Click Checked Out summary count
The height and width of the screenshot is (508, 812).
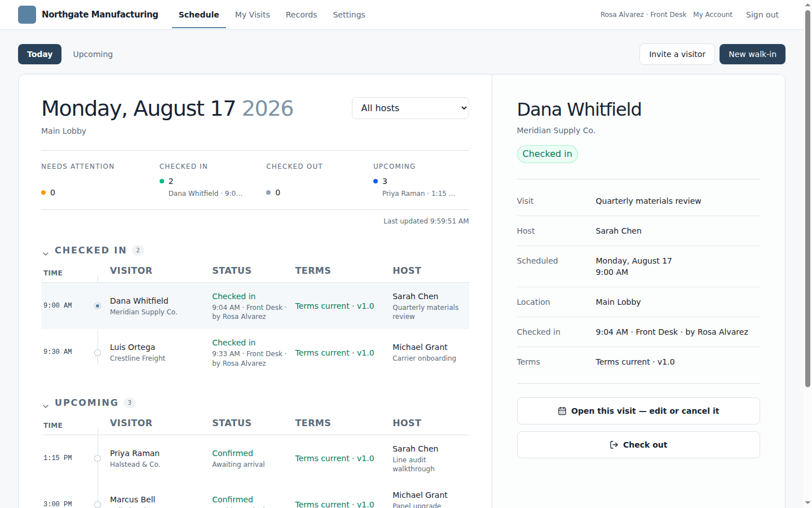point(277,192)
